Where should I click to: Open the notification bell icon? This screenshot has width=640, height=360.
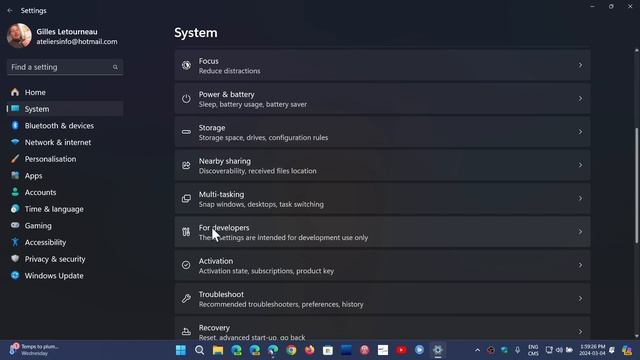pos(612,350)
